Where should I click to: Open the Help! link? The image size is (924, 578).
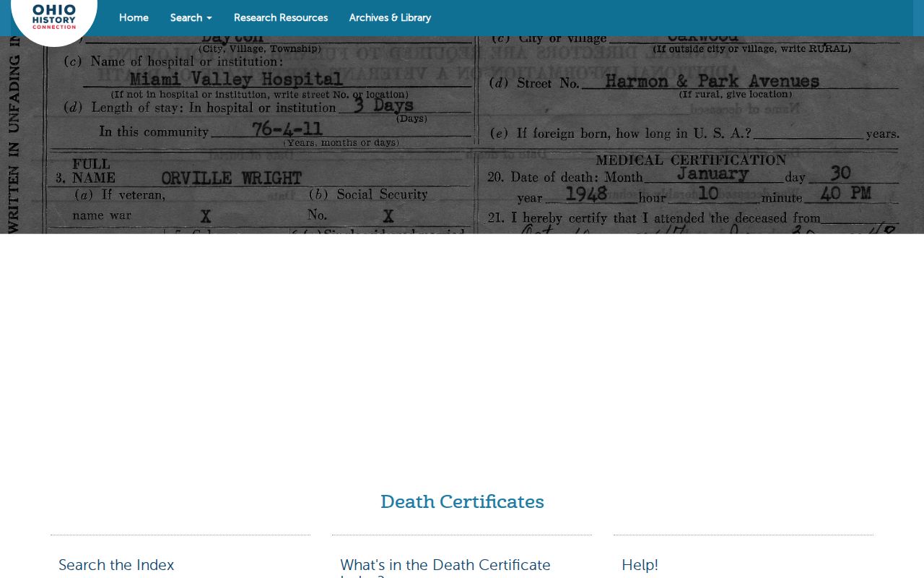pyautogui.click(x=640, y=565)
